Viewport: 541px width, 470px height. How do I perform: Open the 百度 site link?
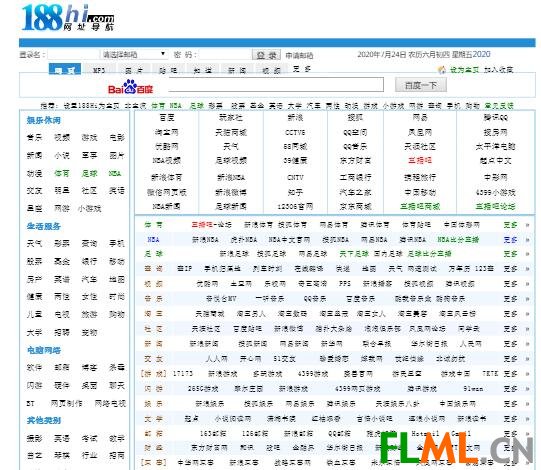(x=167, y=118)
